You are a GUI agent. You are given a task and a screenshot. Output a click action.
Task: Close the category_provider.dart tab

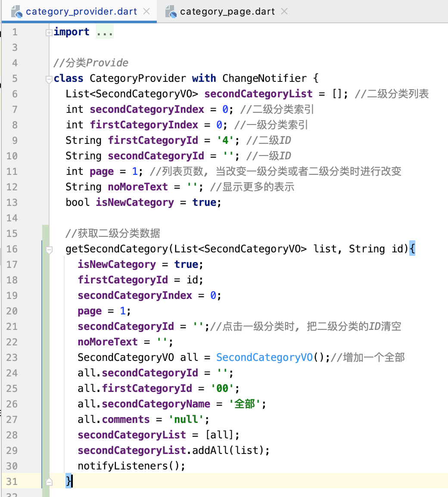click(146, 11)
